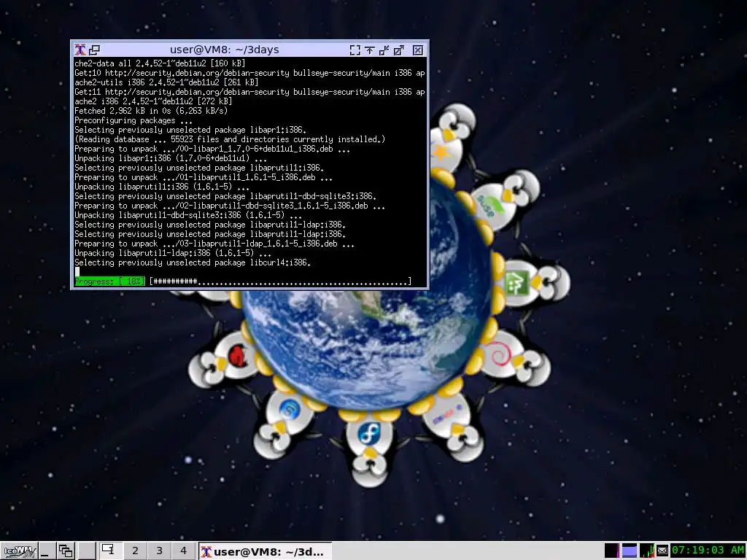Click the "Preconfiguring packages ..." line
The width and height of the screenshot is (747, 560).
tap(133, 120)
